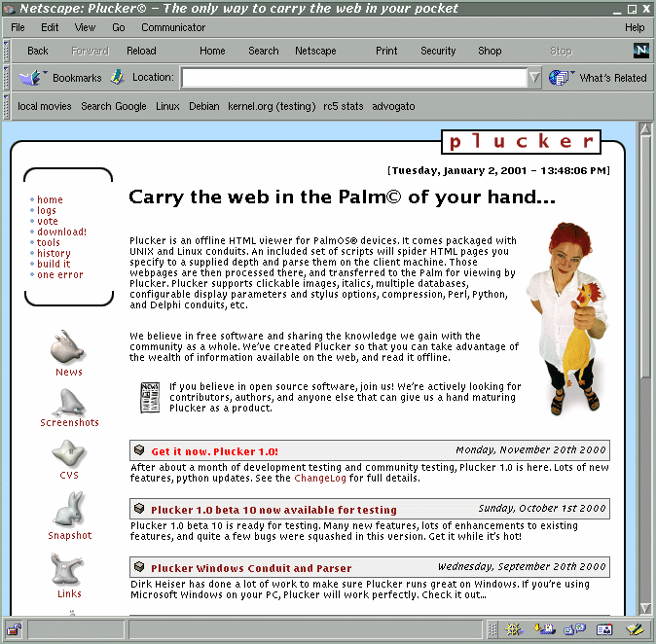Click the package icon beside Get it now
This screenshot has width=656, height=644.
coord(139,450)
